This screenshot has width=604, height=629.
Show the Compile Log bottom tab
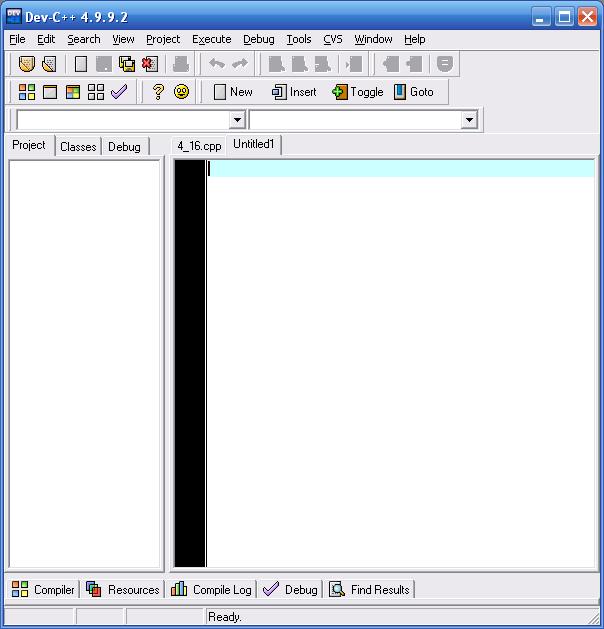[x=211, y=590]
